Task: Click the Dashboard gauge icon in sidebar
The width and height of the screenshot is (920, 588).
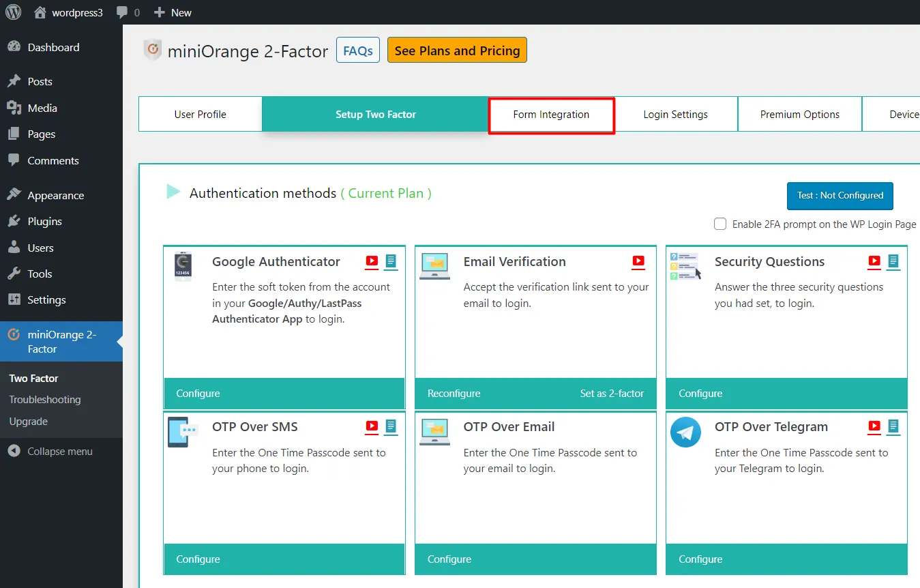Action: pyautogui.click(x=14, y=47)
